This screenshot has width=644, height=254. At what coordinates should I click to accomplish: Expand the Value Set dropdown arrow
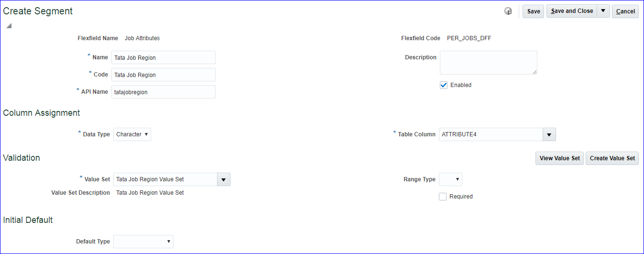click(224, 179)
